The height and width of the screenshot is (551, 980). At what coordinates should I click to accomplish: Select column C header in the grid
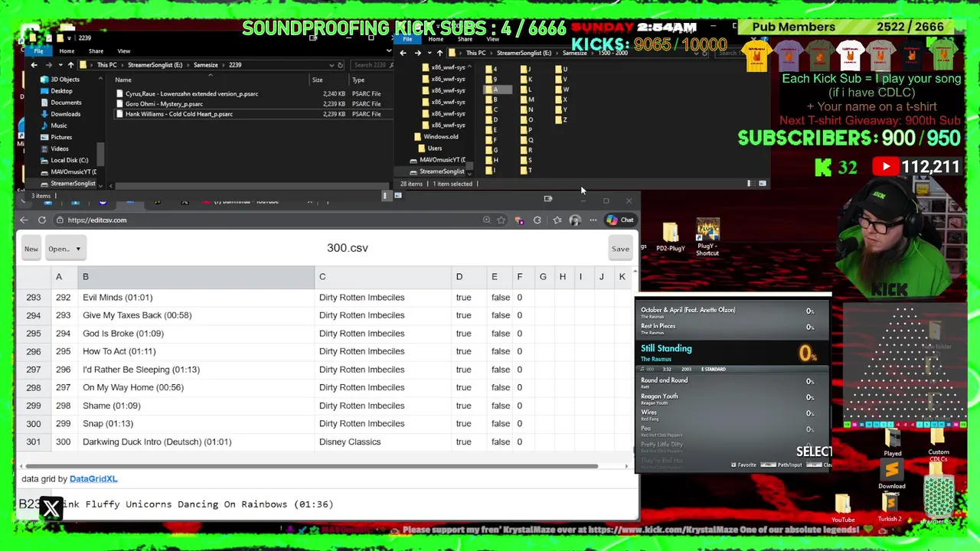coord(383,277)
